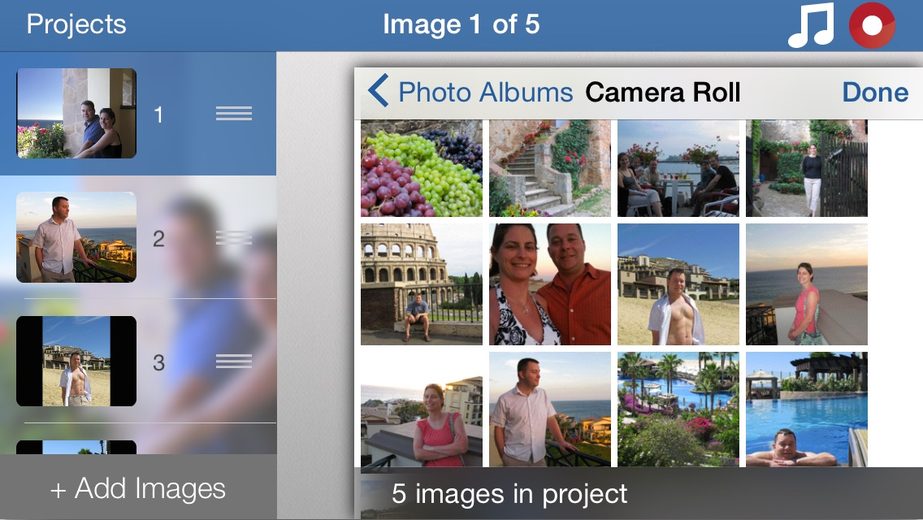Tap the back chevron beside Photo Albums
Viewport: 923px width, 520px height.
tap(378, 91)
